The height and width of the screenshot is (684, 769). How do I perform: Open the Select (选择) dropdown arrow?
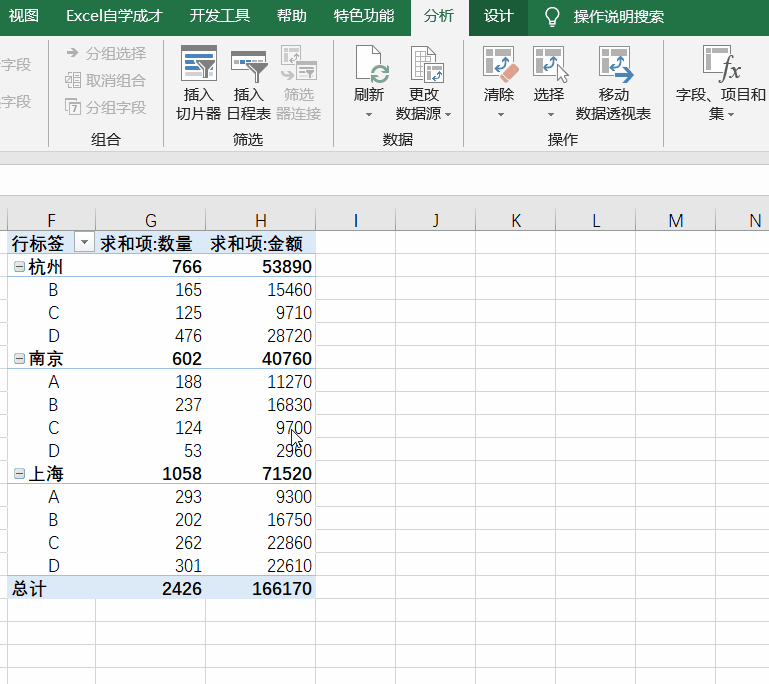tap(550, 115)
